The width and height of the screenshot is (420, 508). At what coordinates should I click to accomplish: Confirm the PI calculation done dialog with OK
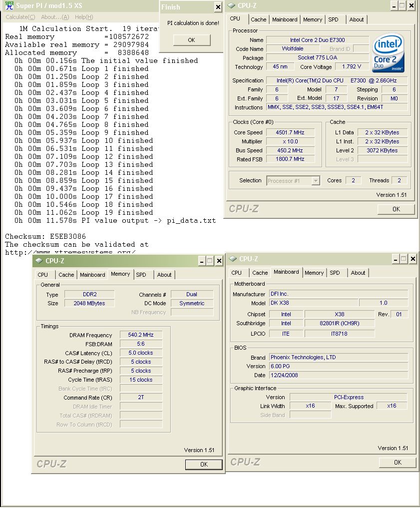[x=192, y=40]
